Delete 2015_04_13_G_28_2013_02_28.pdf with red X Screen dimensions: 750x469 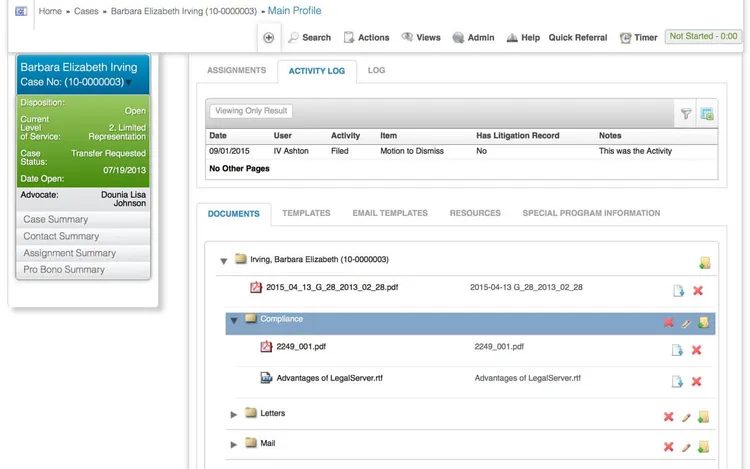[x=698, y=291]
